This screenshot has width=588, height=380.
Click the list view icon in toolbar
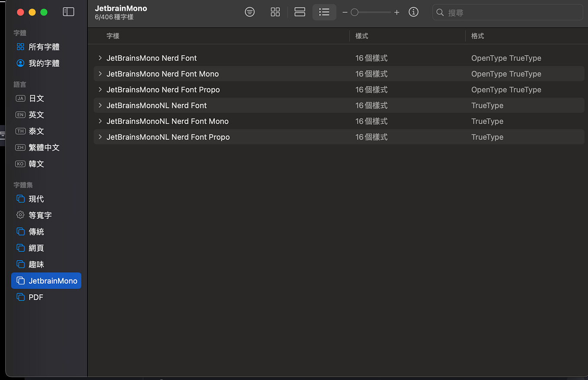(x=324, y=12)
